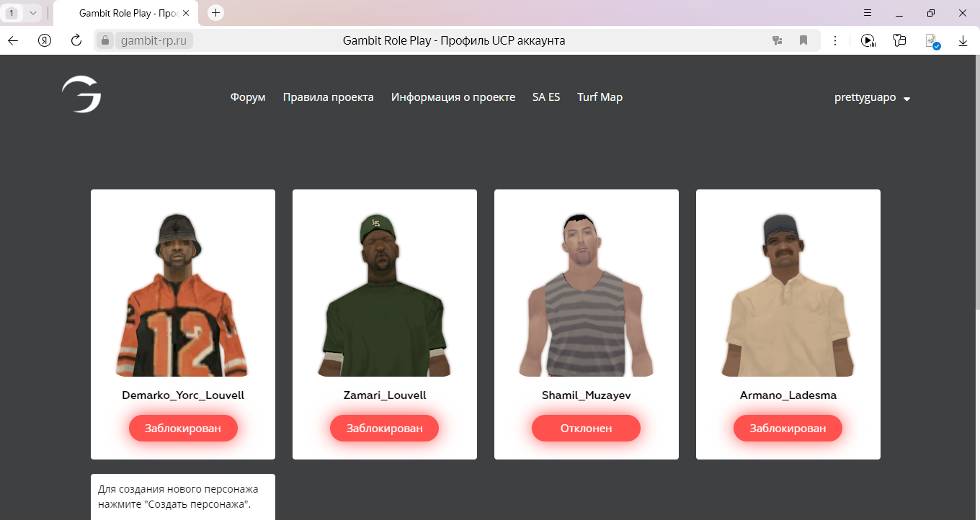The height and width of the screenshot is (520, 980).
Task: Reload the page
Action: [x=76, y=41]
